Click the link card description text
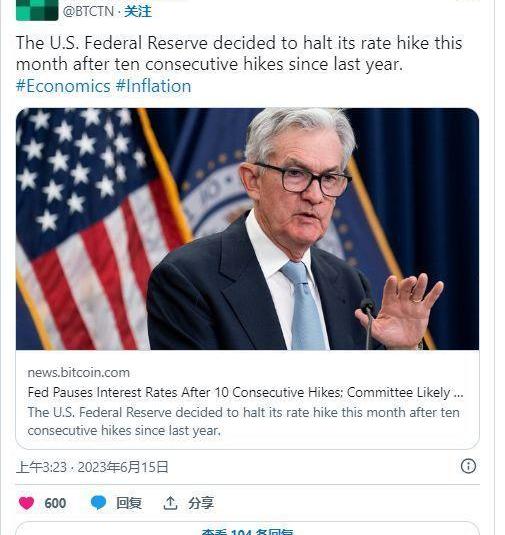Image resolution: width=505 pixels, height=535 pixels. coord(243,421)
